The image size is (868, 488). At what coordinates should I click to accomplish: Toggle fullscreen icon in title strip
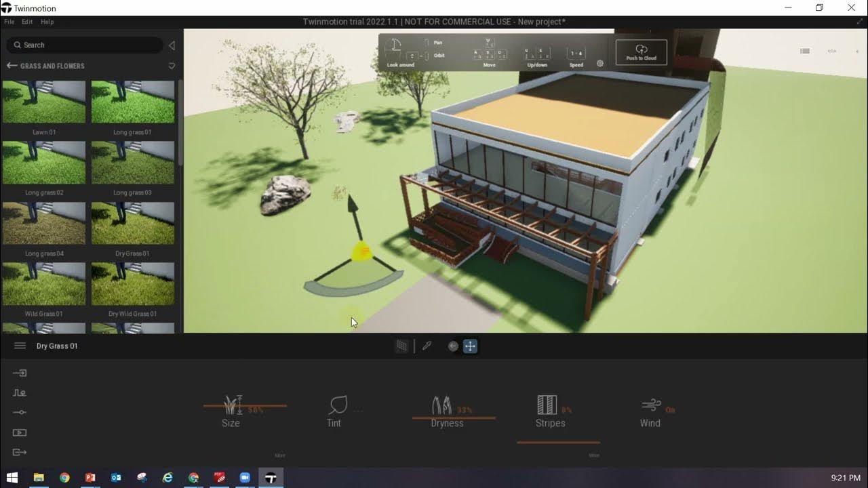point(860,22)
